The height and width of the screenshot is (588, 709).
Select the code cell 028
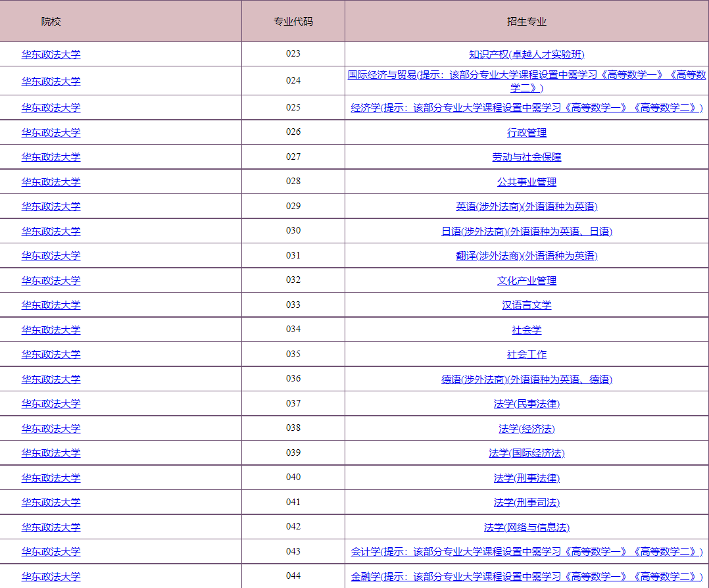(293, 181)
